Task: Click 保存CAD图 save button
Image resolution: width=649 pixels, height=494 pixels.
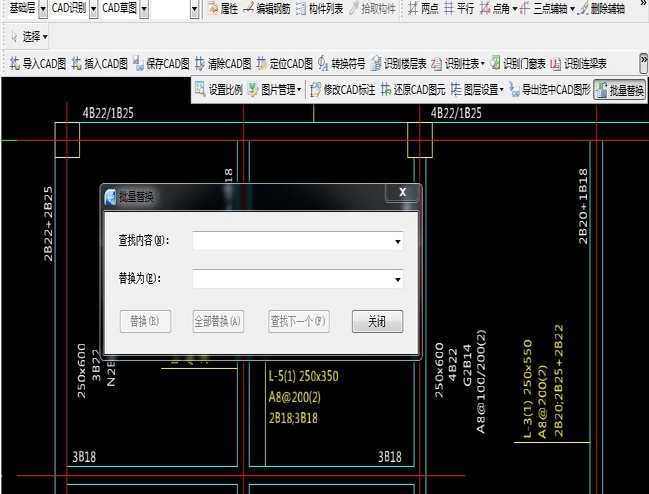Action: 161,63
